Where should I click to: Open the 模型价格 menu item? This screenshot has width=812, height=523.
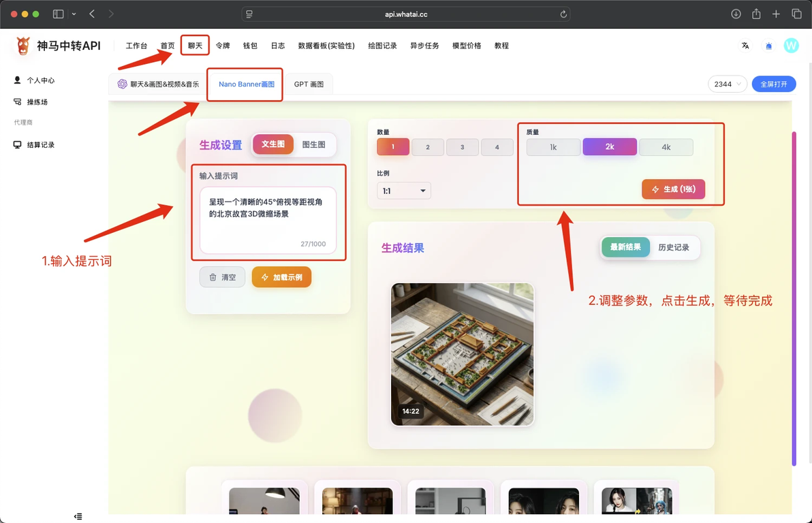point(467,46)
